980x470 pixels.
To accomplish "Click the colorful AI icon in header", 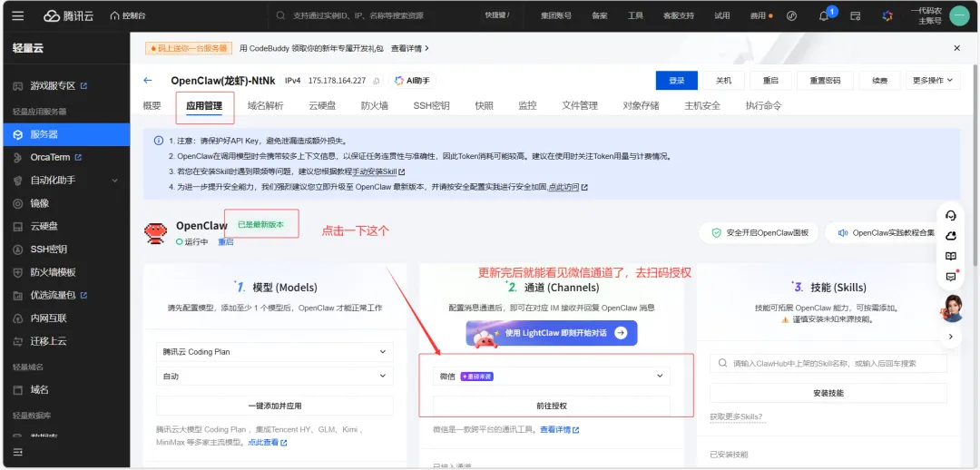I will (887, 15).
